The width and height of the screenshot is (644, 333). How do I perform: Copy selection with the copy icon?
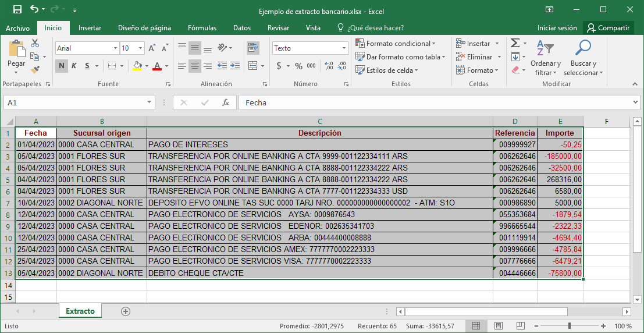pos(35,56)
